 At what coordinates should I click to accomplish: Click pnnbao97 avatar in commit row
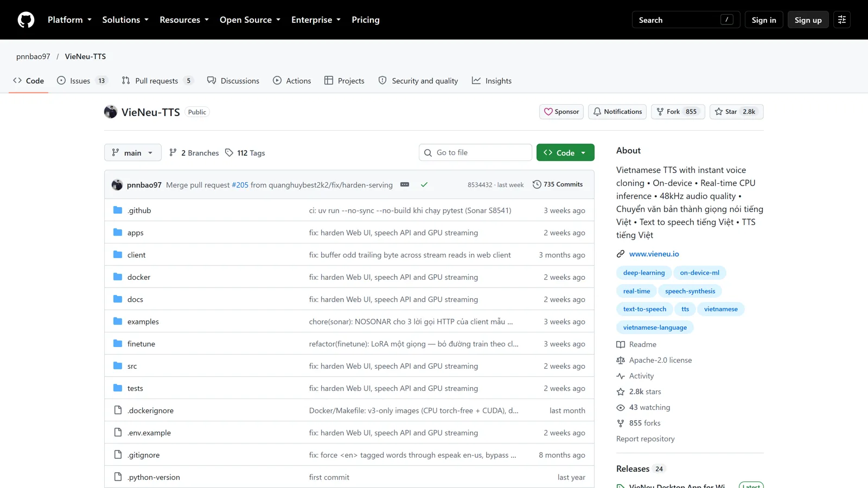[117, 185]
